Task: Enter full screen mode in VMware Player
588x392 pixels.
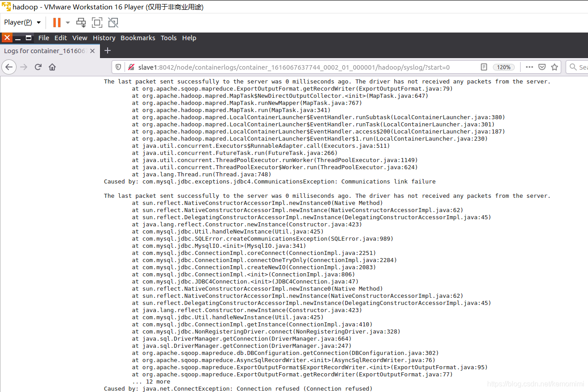Action: [97, 22]
